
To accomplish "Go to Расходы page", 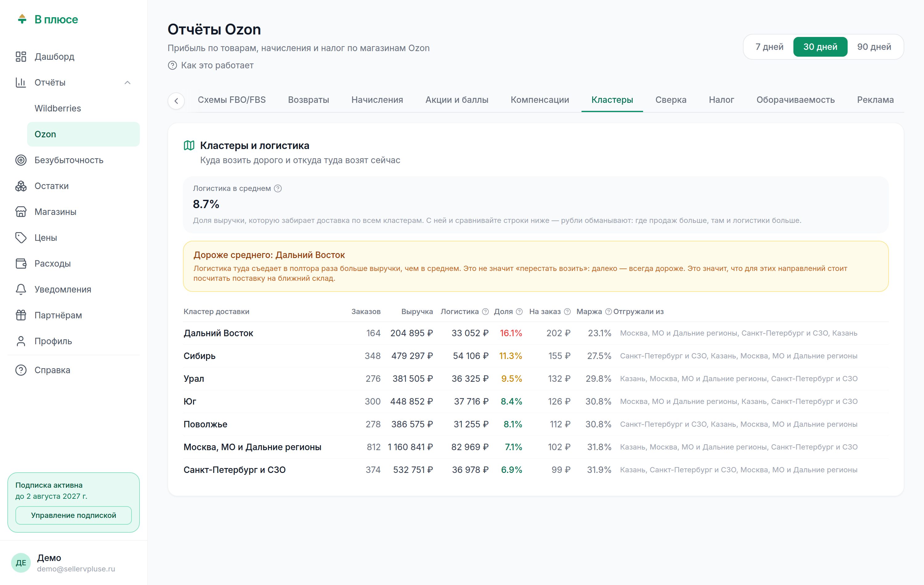I will tap(73, 264).
